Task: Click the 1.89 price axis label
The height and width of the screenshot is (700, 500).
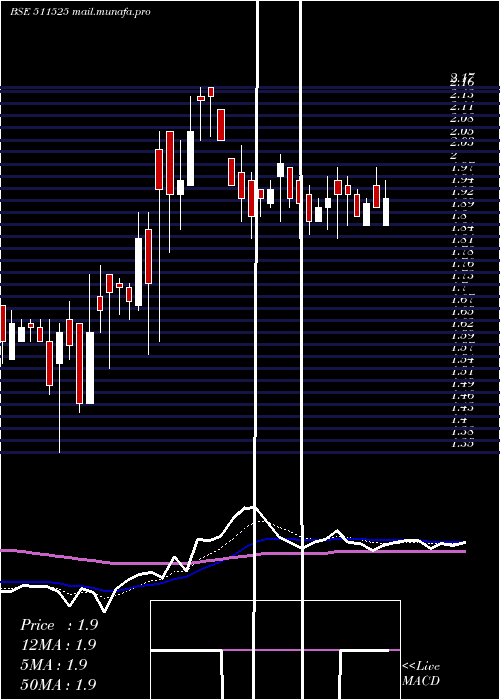Action: pos(462,204)
